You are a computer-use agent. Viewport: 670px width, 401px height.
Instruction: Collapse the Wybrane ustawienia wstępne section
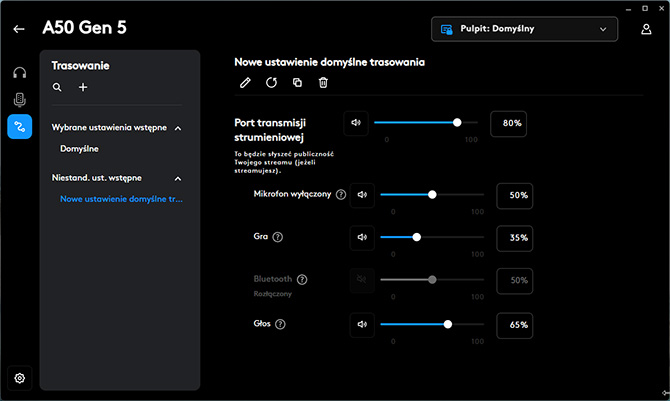(178, 128)
